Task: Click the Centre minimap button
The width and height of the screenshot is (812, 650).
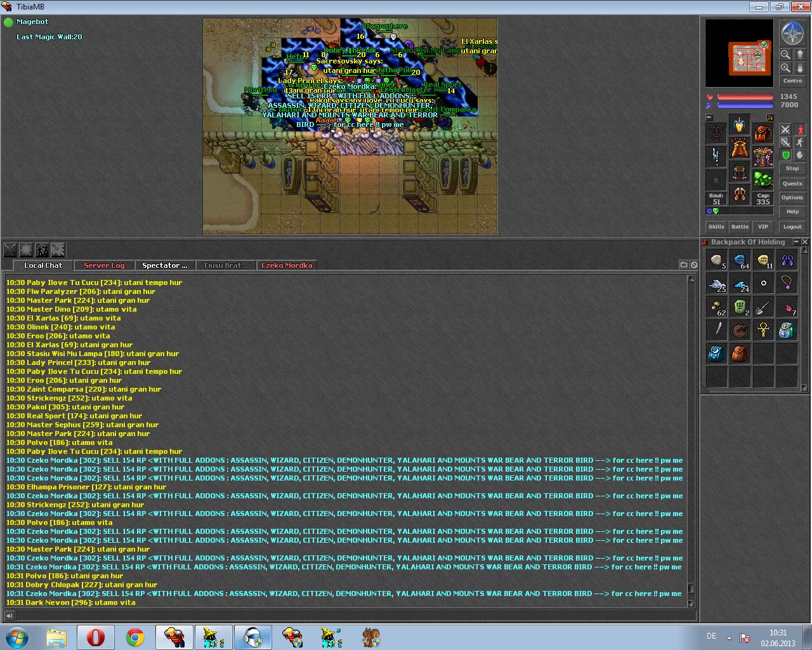Action: pyautogui.click(x=792, y=81)
